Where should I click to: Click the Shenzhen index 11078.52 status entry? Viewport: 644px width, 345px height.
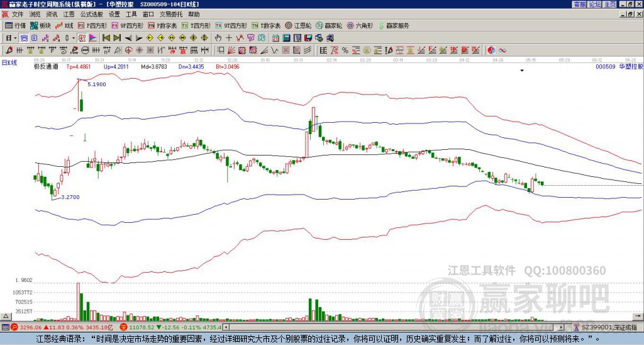[x=170, y=327]
